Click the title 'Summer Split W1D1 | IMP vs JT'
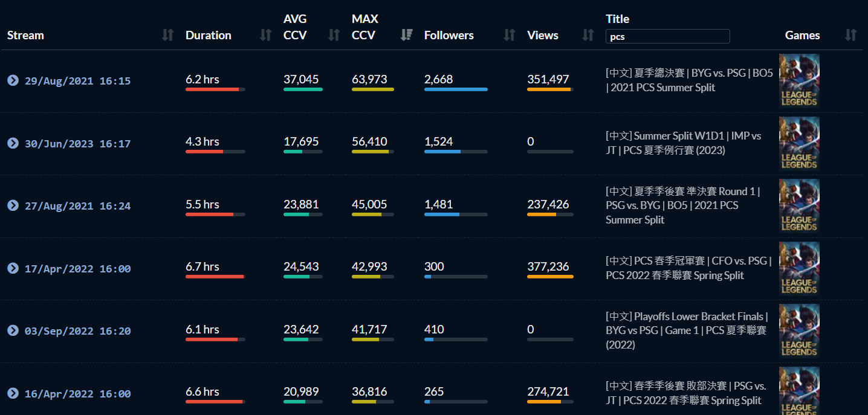The height and width of the screenshot is (415, 868). tap(684, 143)
